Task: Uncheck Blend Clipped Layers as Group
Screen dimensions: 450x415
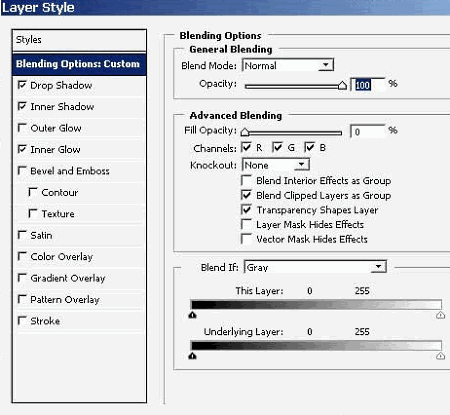Action: (x=246, y=195)
